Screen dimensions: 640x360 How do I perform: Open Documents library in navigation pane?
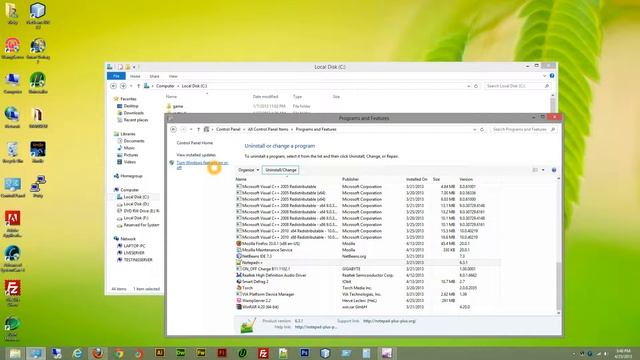pos(133,141)
